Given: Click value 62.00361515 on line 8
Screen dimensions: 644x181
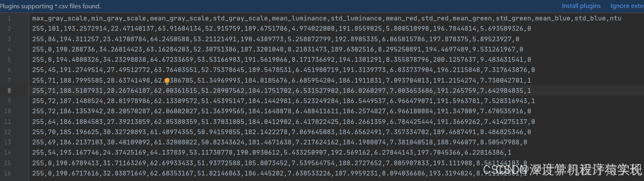Looking at the screenshot, I should 176,90.
